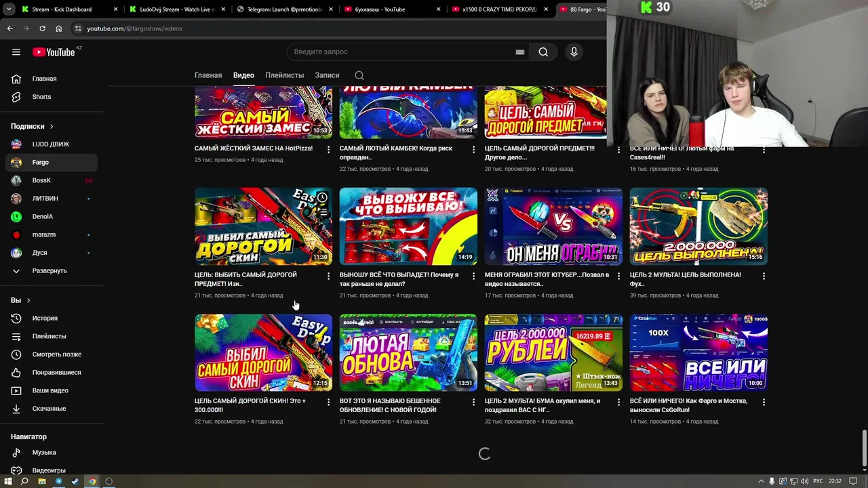Open options menu for ВЫВОЖУ ВСЁ ЧТО ВЫПАДЕТ video
The image size is (868, 488).
(x=473, y=276)
